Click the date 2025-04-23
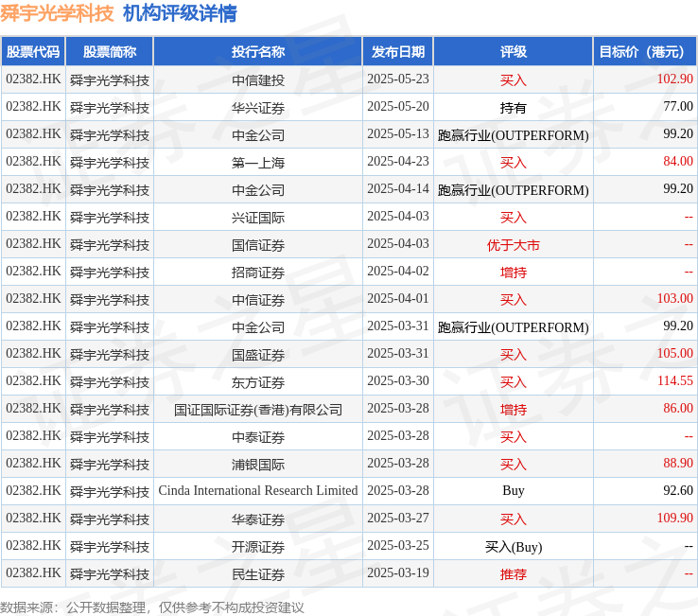 click(398, 161)
